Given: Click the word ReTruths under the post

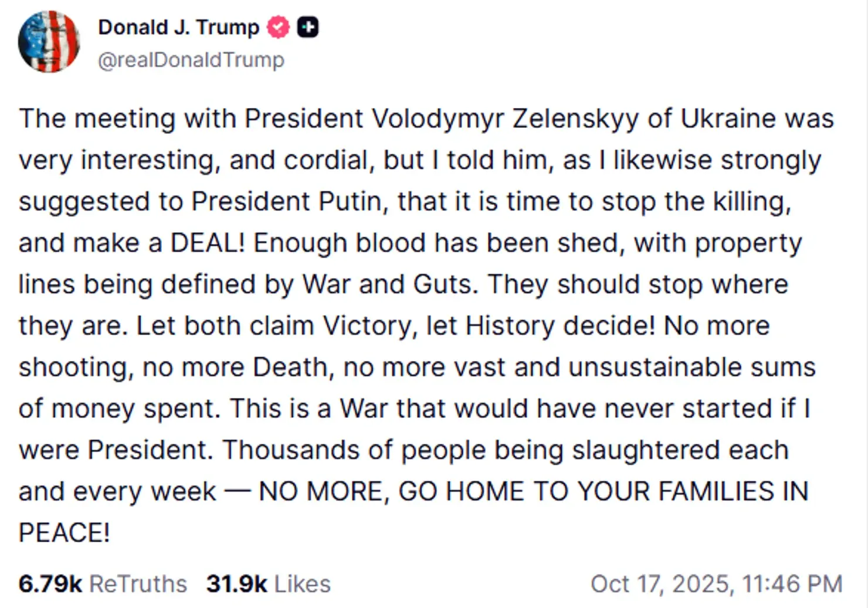Looking at the screenshot, I should [x=138, y=584].
